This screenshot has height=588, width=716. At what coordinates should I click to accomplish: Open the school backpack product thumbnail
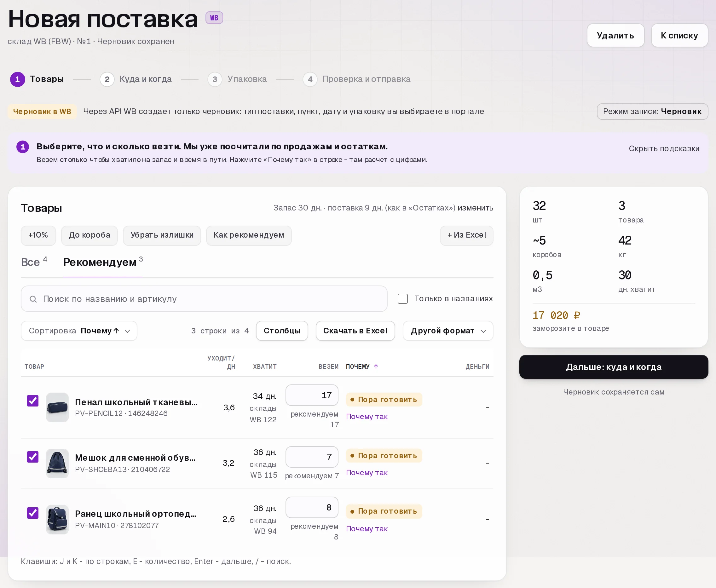pyautogui.click(x=57, y=519)
